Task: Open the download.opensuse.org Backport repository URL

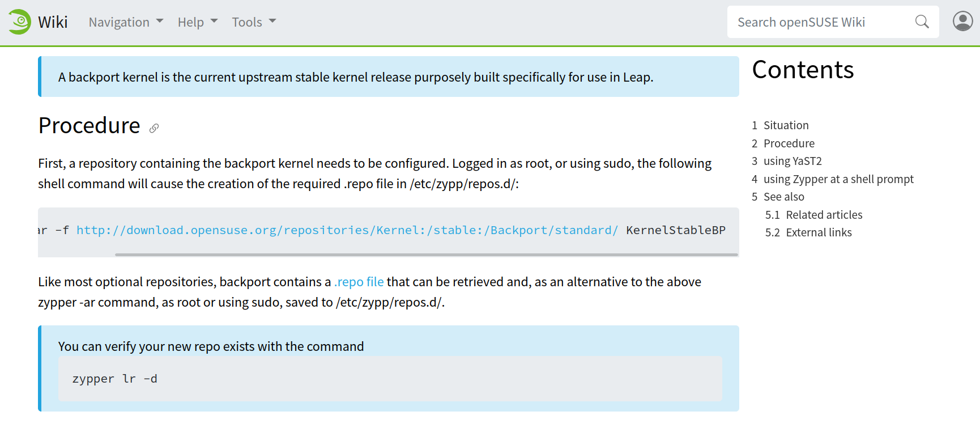Action: click(x=347, y=230)
